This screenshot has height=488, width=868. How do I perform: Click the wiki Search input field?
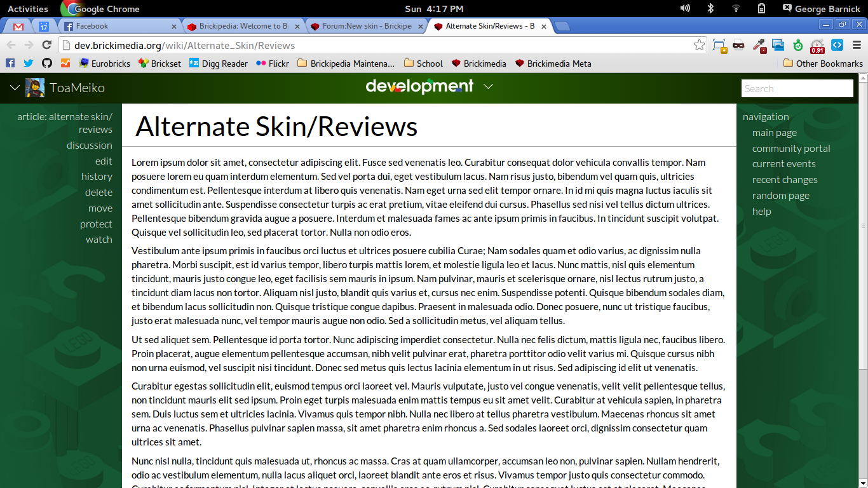click(797, 88)
